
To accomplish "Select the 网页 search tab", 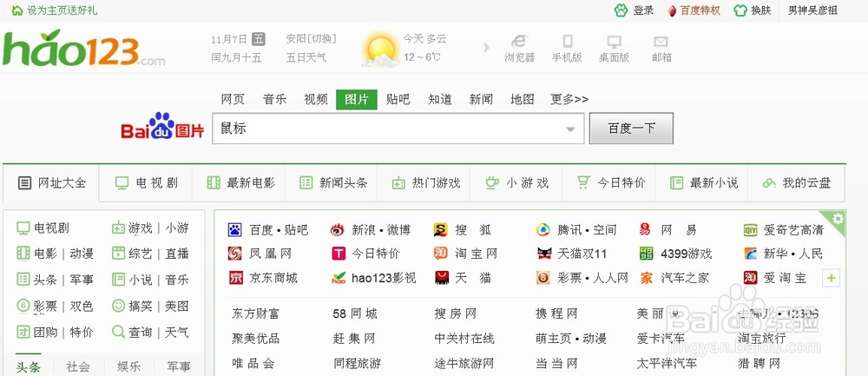I will [x=233, y=100].
